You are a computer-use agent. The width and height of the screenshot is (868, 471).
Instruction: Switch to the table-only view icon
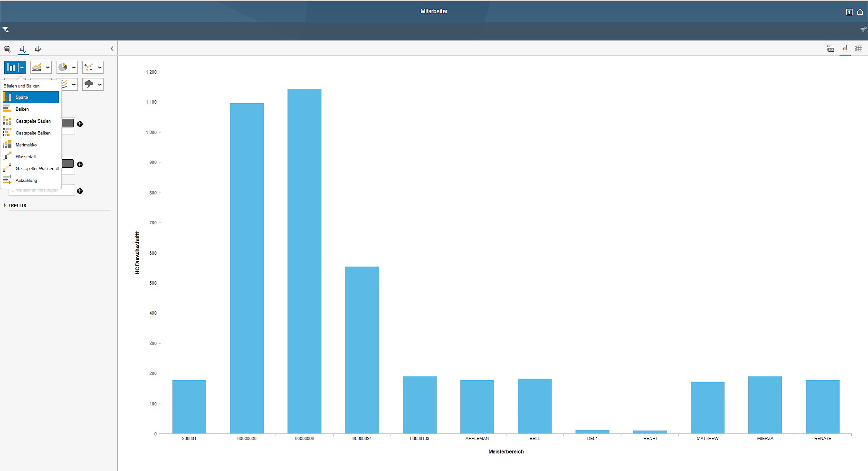[x=859, y=48]
